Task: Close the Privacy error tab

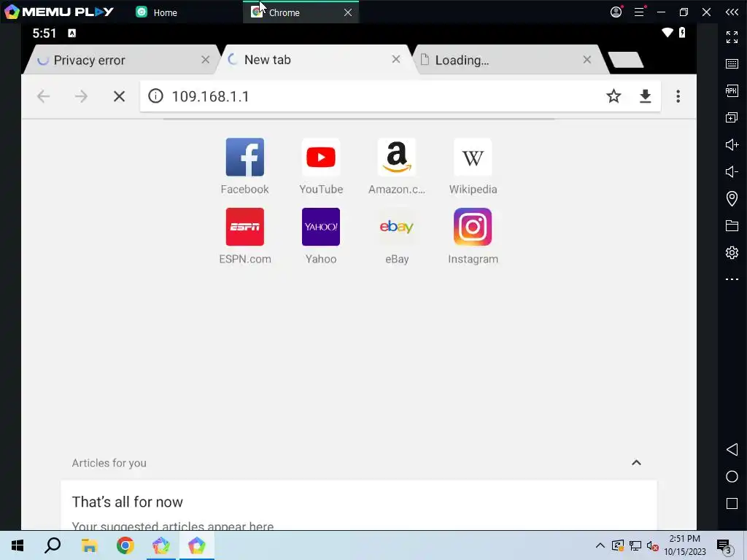Action: tap(205, 60)
